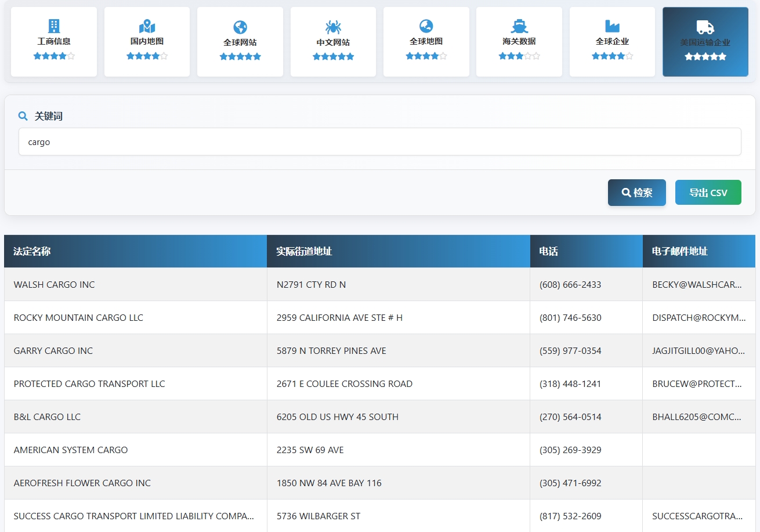
Task: Click phone number (270) 564-0514
Action: (570, 417)
